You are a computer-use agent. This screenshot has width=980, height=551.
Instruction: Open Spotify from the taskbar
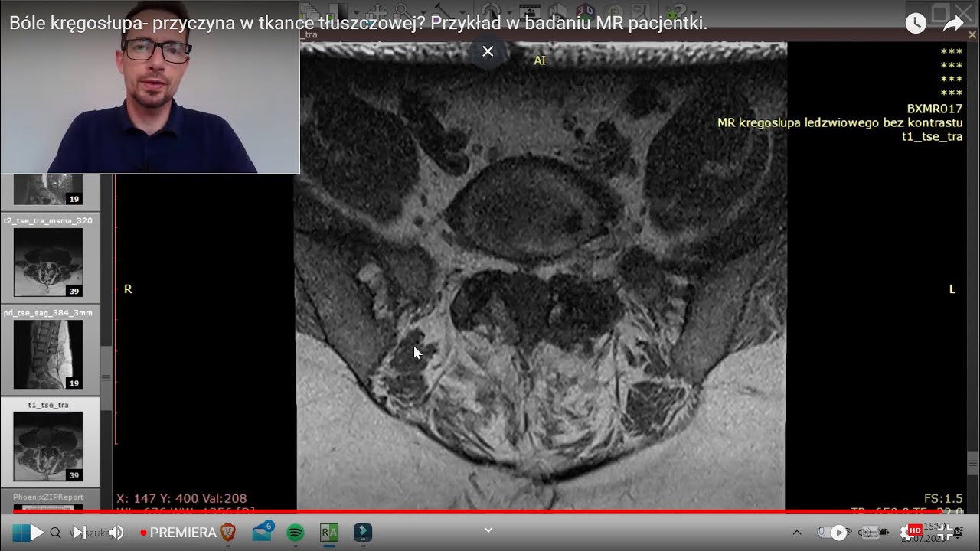[x=296, y=533]
